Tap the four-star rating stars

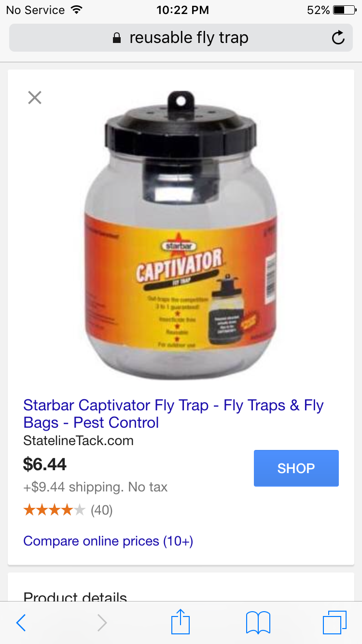pos(55,510)
